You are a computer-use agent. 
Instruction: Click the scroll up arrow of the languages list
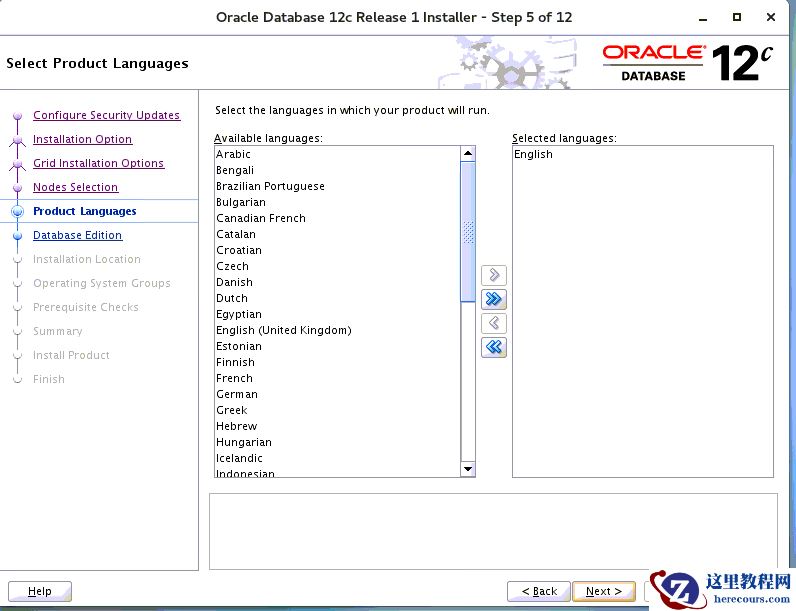468,153
